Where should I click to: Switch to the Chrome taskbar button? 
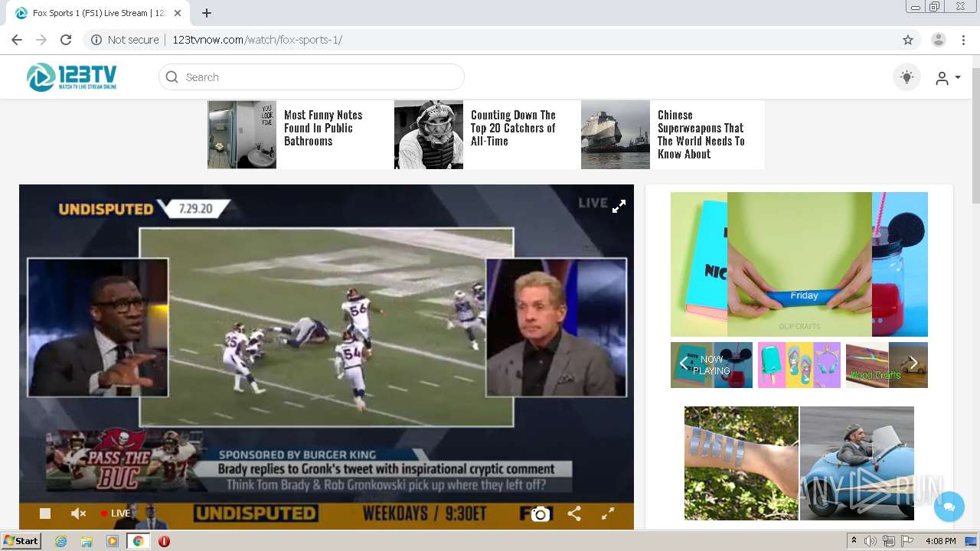pyautogui.click(x=139, y=541)
